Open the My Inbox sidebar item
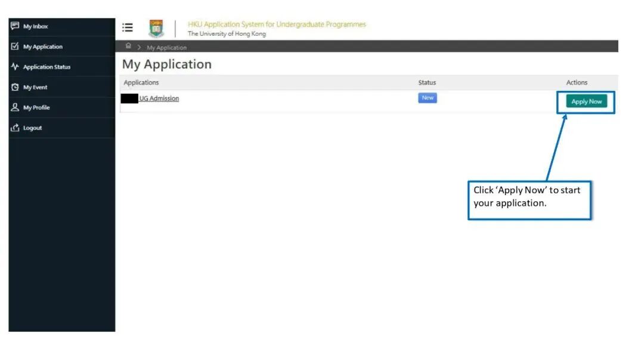 pos(36,26)
